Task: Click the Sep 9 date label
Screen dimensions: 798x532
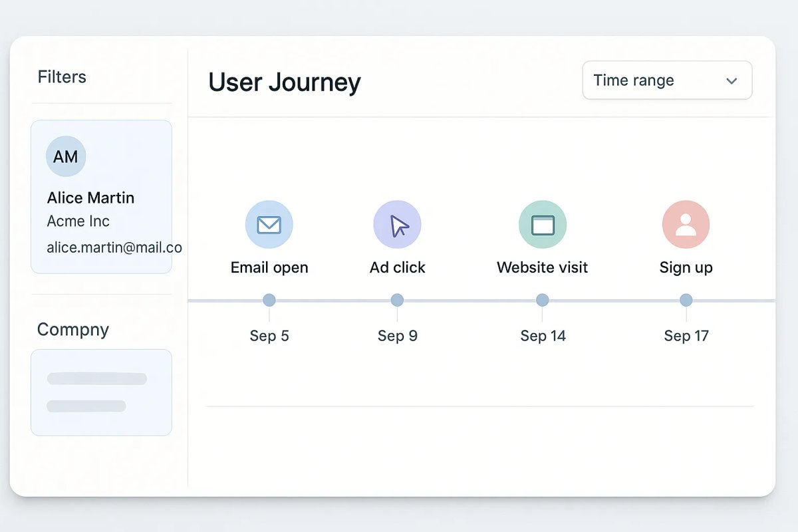Action: (397, 335)
